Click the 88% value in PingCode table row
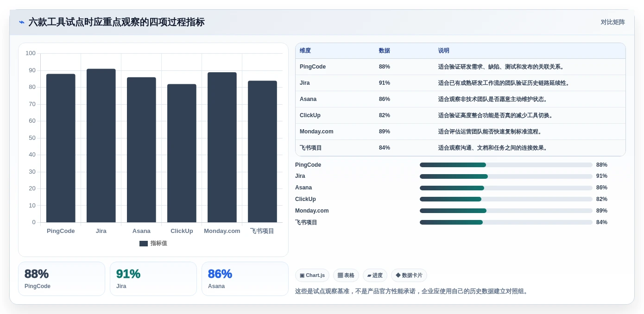This screenshot has width=644, height=314. point(385,67)
